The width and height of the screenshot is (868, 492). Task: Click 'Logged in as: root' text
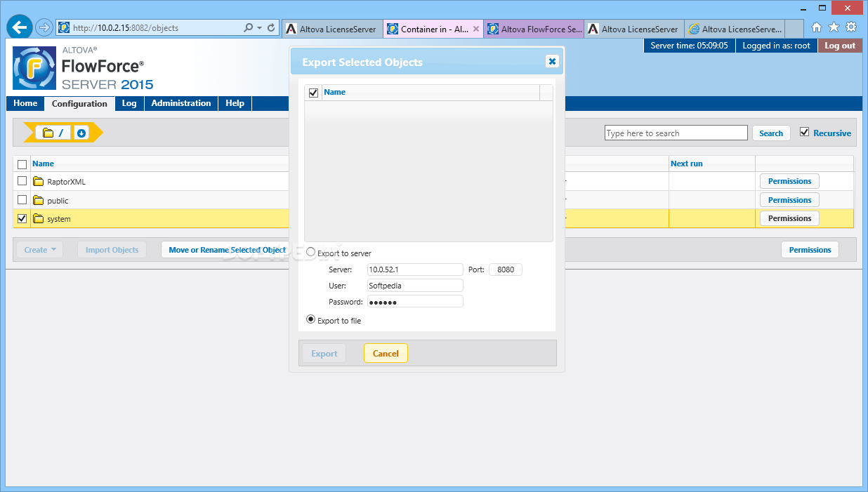pyautogui.click(x=776, y=46)
